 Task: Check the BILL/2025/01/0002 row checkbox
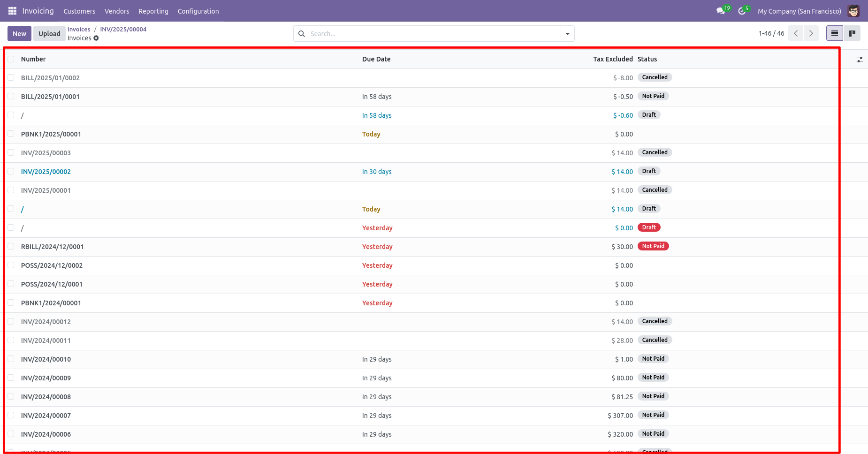(x=11, y=77)
